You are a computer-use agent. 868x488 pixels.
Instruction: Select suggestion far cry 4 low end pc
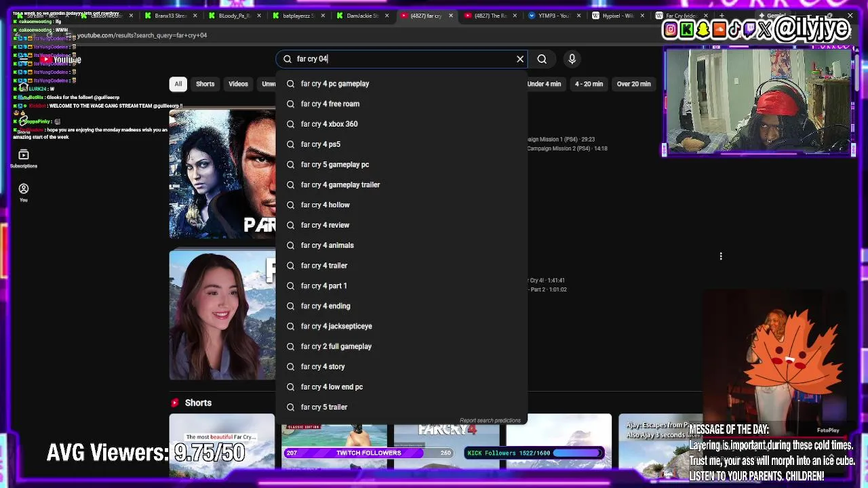[401, 387]
